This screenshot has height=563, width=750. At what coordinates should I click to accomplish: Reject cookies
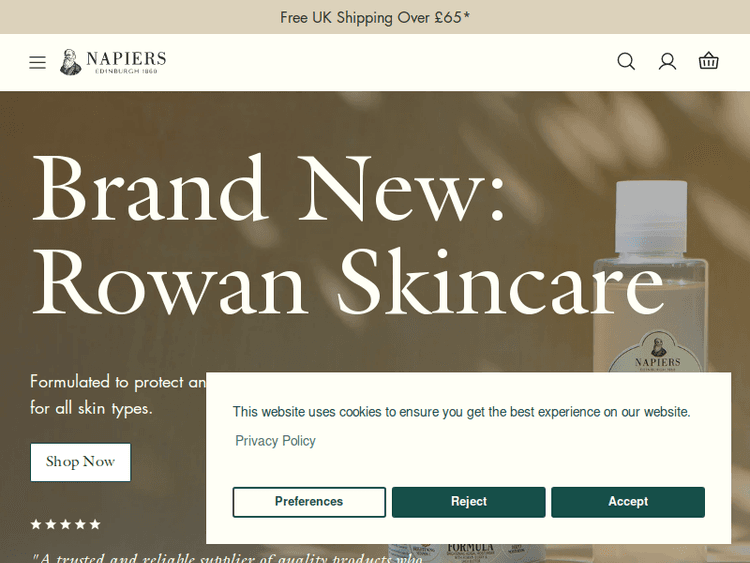click(x=469, y=502)
